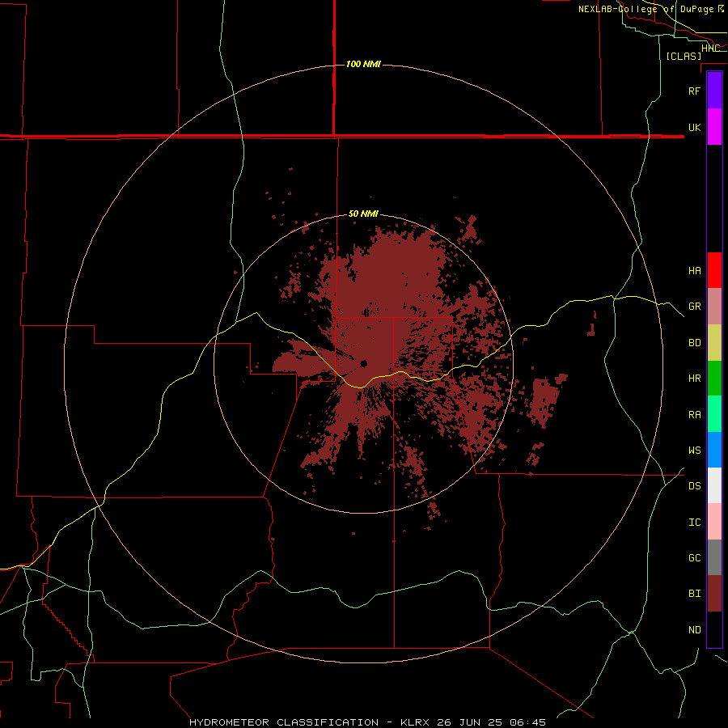The height and width of the screenshot is (728, 728).
Task: Click the BI legend label
Action: point(694,594)
